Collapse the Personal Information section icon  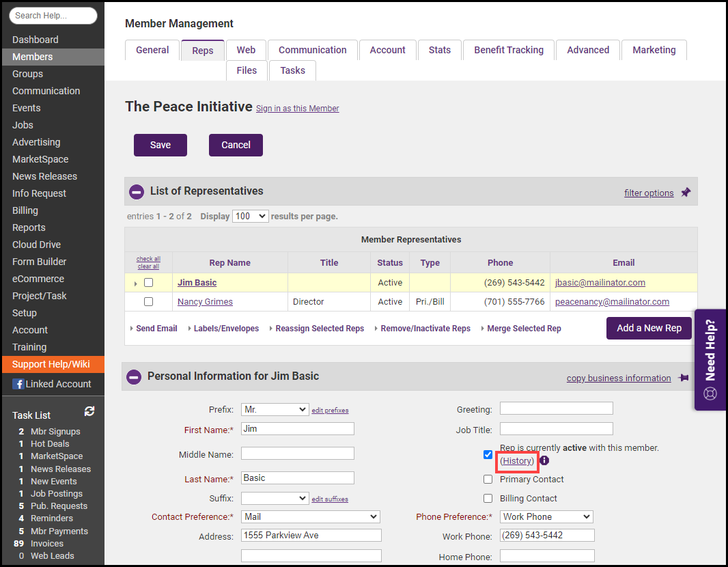[x=135, y=376]
